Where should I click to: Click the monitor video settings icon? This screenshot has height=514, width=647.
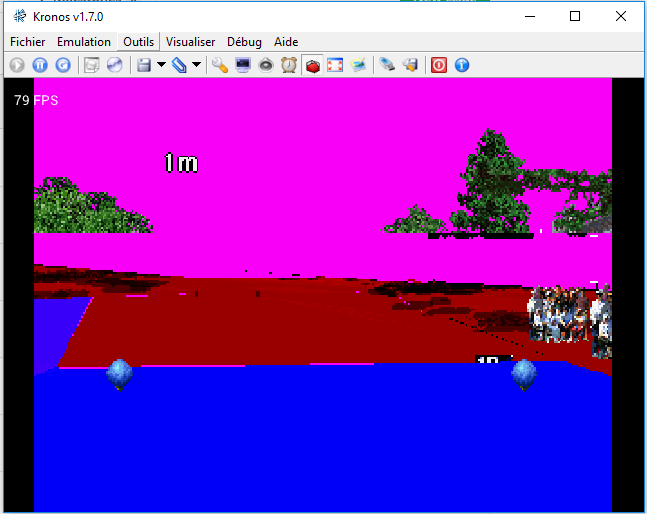coord(243,65)
